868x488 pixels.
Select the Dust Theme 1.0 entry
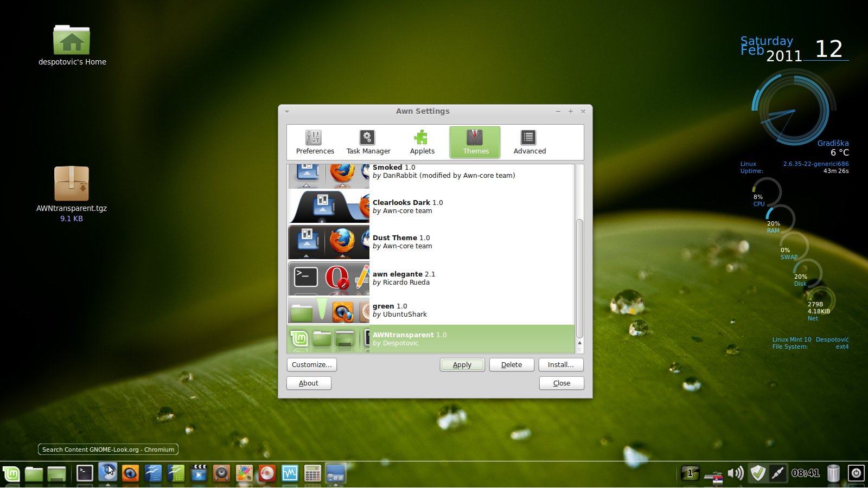[431, 242]
